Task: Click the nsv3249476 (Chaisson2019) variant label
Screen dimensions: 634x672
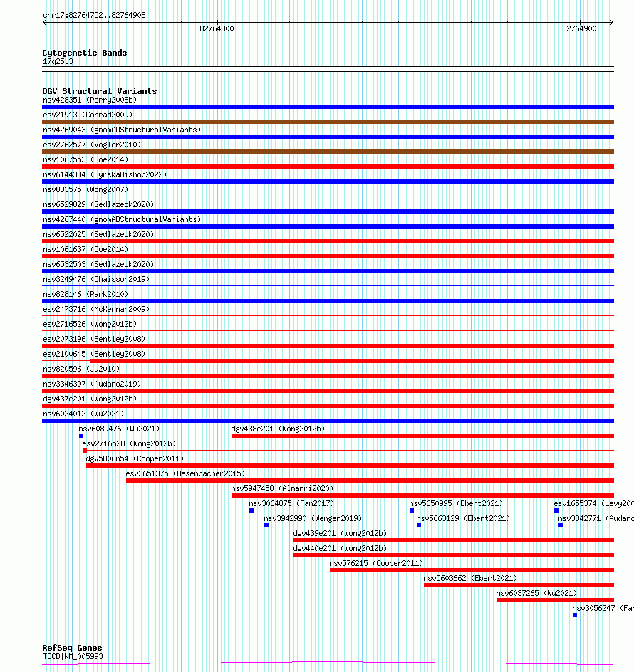Action: coord(96,279)
